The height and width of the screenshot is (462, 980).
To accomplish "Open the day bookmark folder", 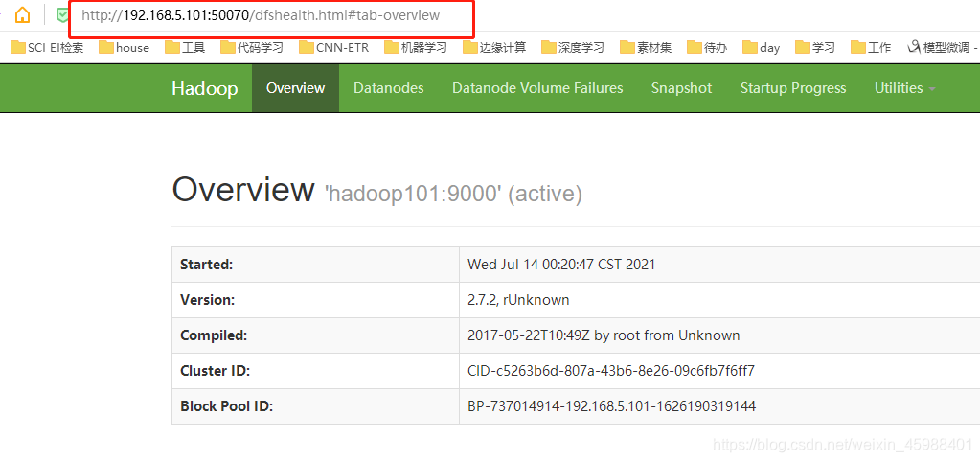I will [x=762, y=48].
